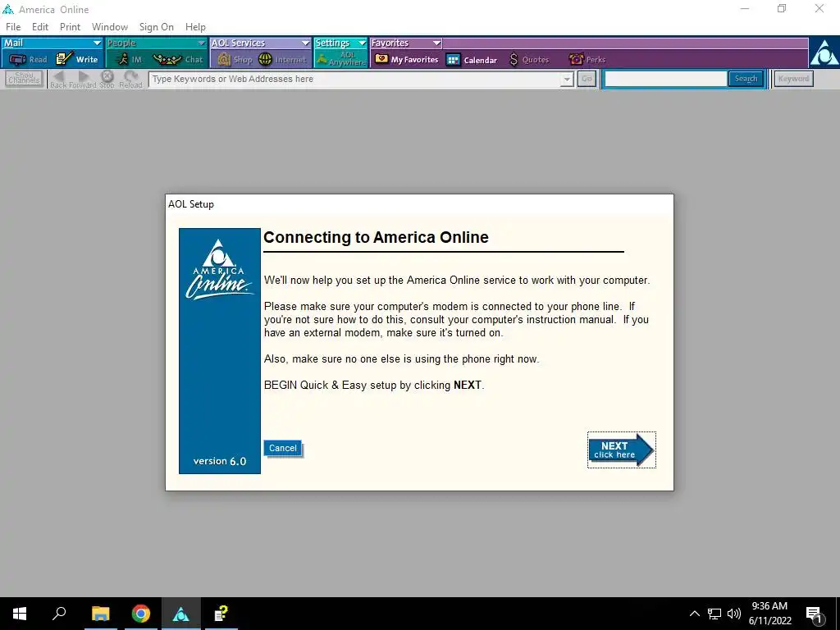
Task: Click the setup installer taskbar icon
Action: coord(221,614)
